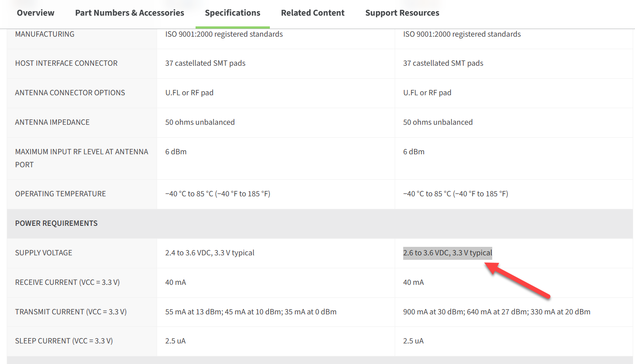Click the ANTENNA IMPEDANCE row label
The height and width of the screenshot is (364, 635).
pos(52,122)
